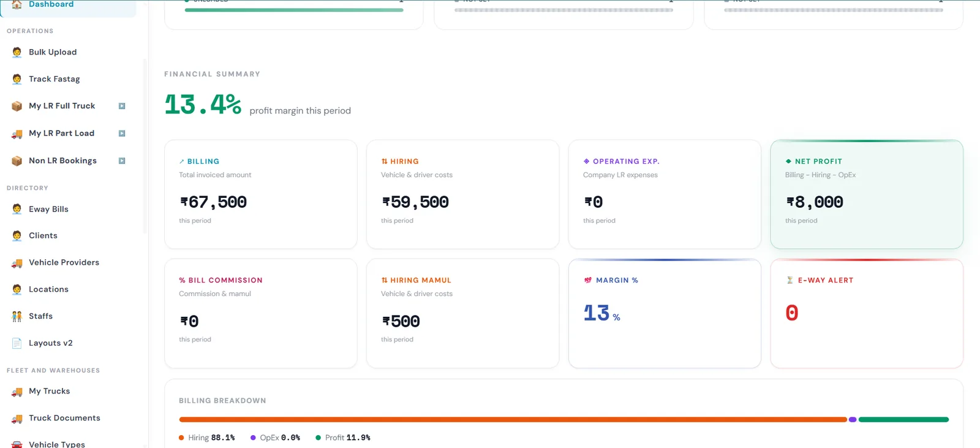This screenshot has width=980, height=448.
Task: Open the Staffs page
Action: click(40, 316)
